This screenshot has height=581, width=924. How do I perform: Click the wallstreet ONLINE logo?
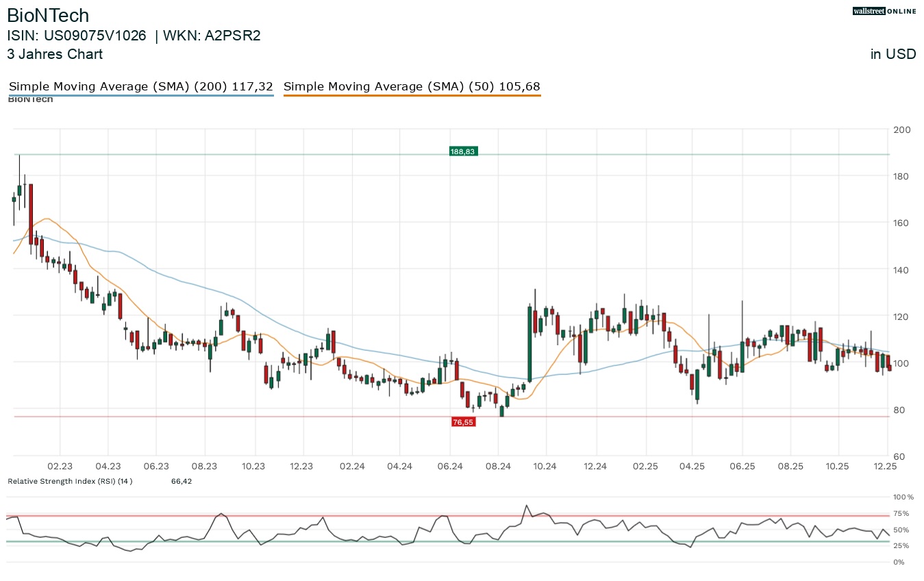[x=884, y=11]
